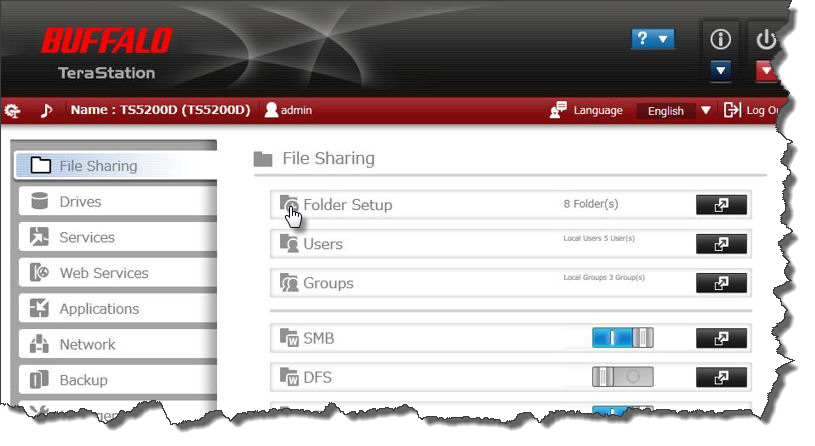Click the Log Out door icon
The height and width of the screenshot is (446, 815).
[732, 110]
